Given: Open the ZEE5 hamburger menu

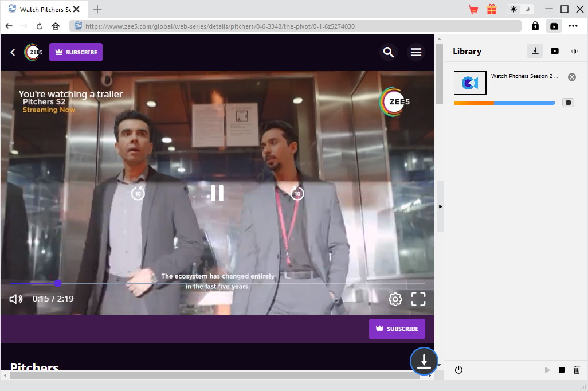Looking at the screenshot, I should 416,52.
